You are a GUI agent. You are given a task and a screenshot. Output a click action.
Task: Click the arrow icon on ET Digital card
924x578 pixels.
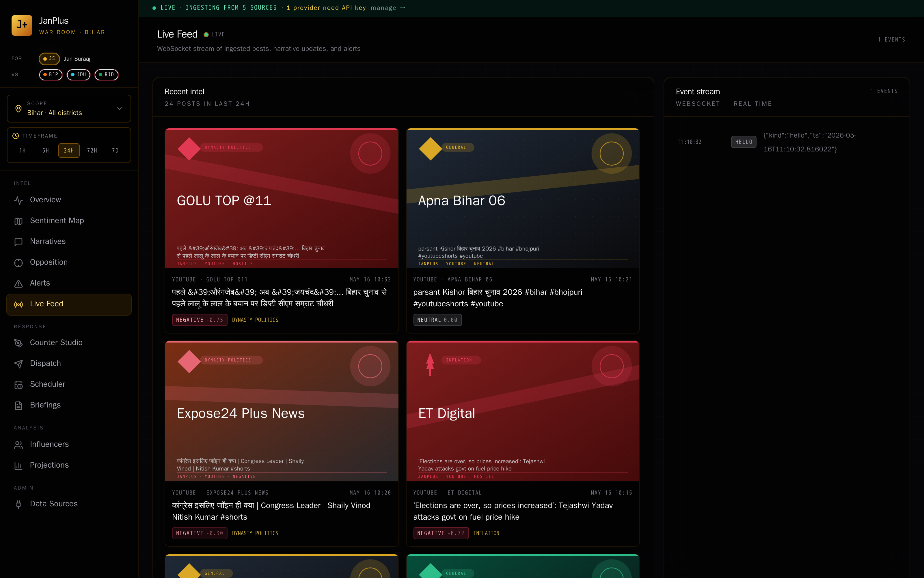coord(430,364)
